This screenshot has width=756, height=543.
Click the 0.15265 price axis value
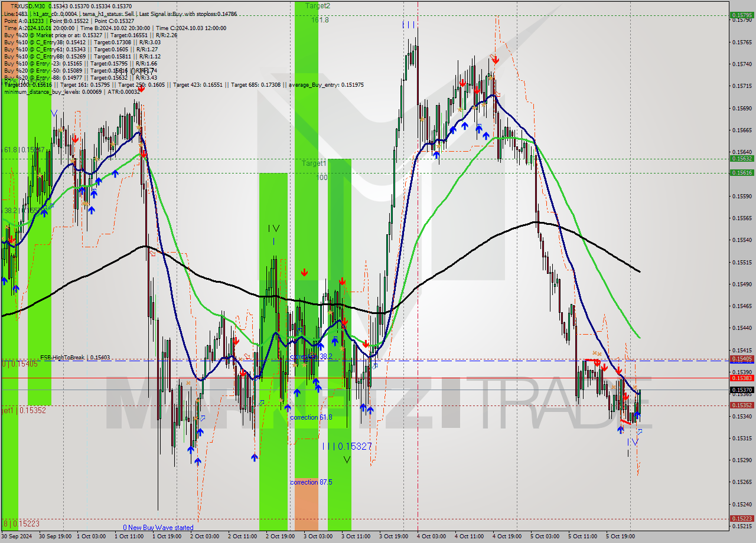click(x=742, y=482)
